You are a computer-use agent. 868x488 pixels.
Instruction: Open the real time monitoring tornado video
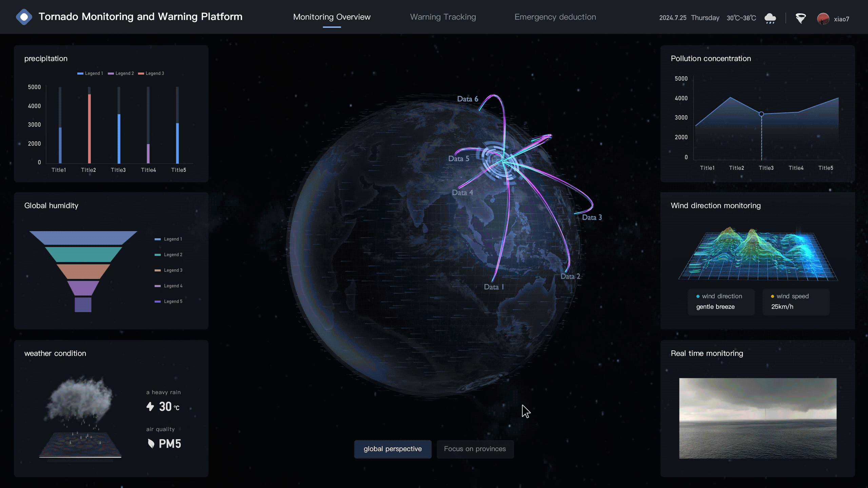tap(758, 418)
